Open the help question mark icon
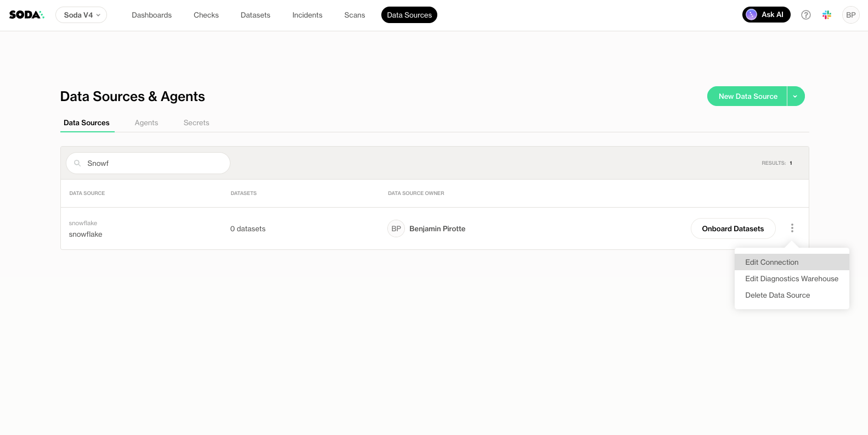The height and width of the screenshot is (435, 868). pos(805,15)
